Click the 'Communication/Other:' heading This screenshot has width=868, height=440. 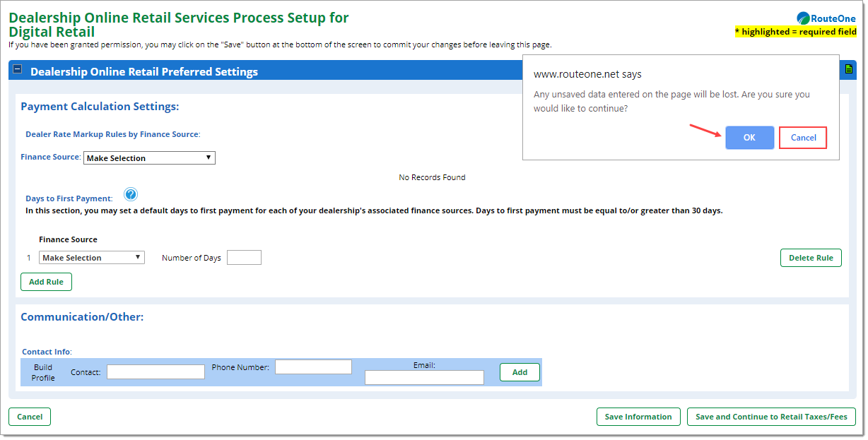pyautogui.click(x=82, y=317)
